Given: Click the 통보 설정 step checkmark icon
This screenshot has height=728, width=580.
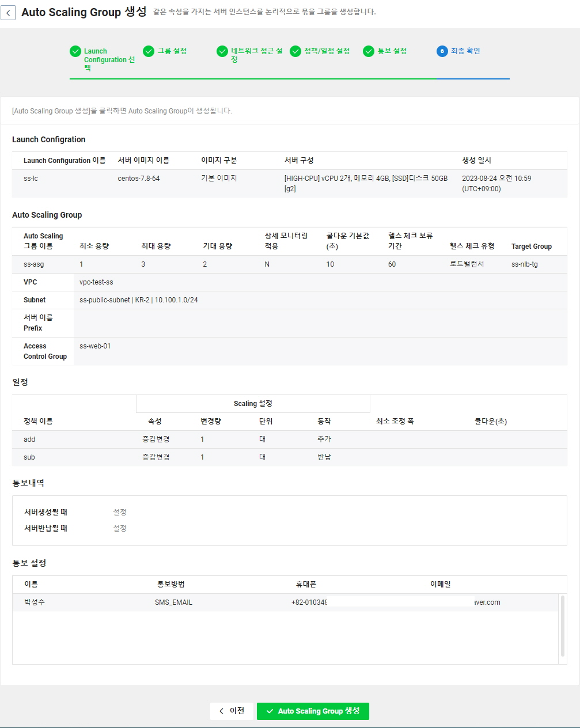Looking at the screenshot, I should pos(369,51).
